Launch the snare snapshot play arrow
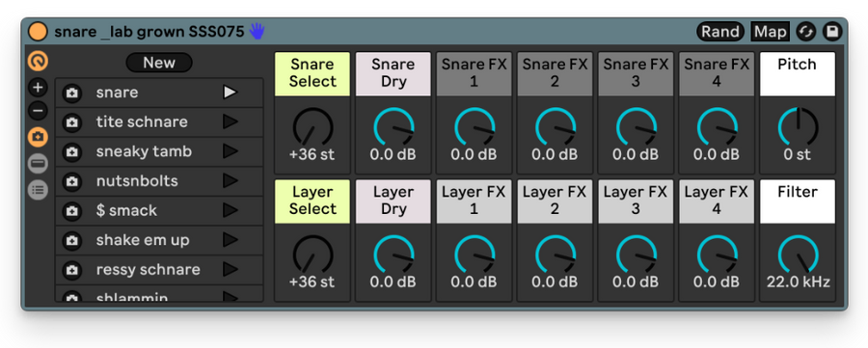Viewport: 868px width, 348px height. click(231, 93)
